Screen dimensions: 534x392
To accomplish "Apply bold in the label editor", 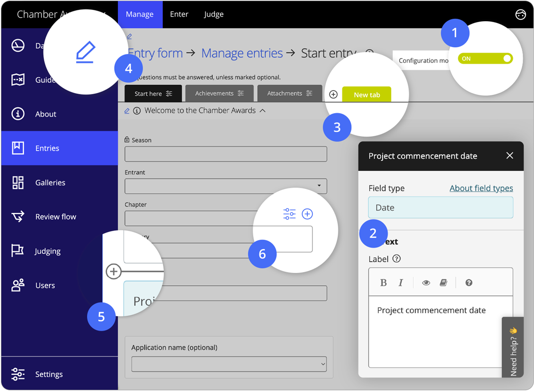I will coord(383,282).
